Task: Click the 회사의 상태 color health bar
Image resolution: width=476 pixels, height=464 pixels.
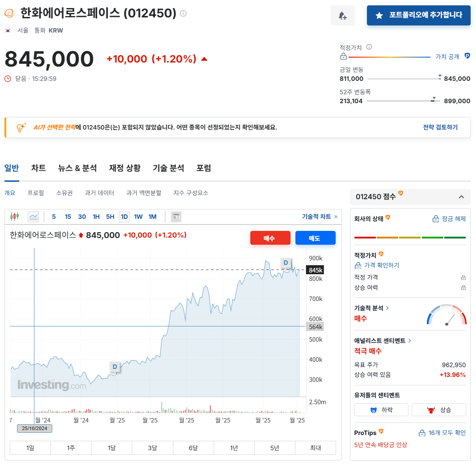Action: click(x=410, y=238)
